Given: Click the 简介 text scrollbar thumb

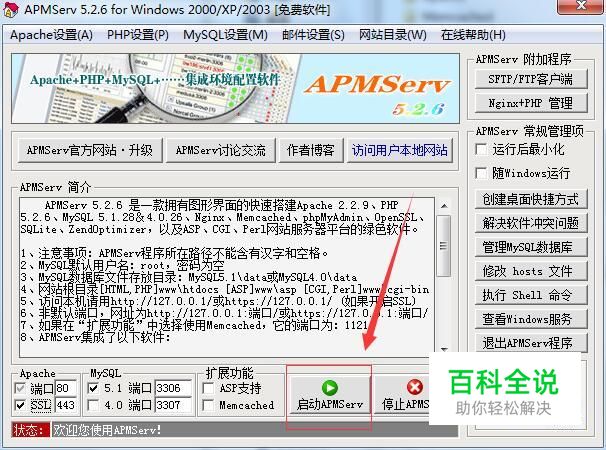Looking at the screenshot, I should click(444, 246).
